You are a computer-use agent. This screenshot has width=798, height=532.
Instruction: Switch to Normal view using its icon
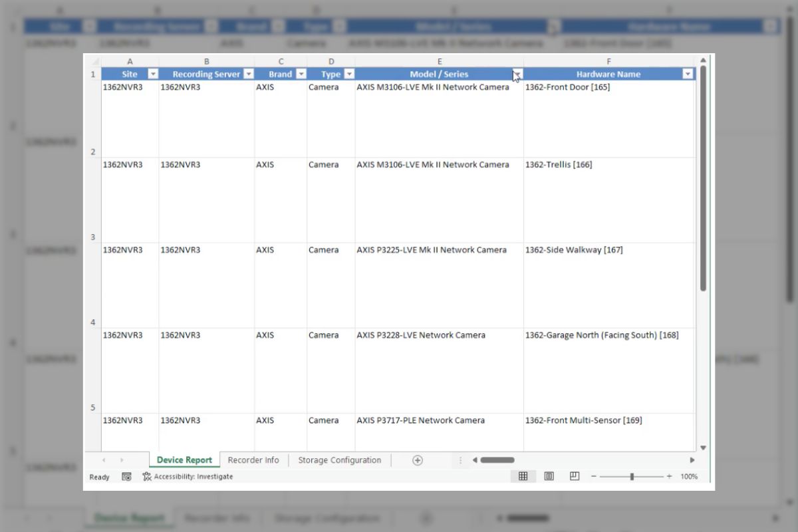[523, 476]
